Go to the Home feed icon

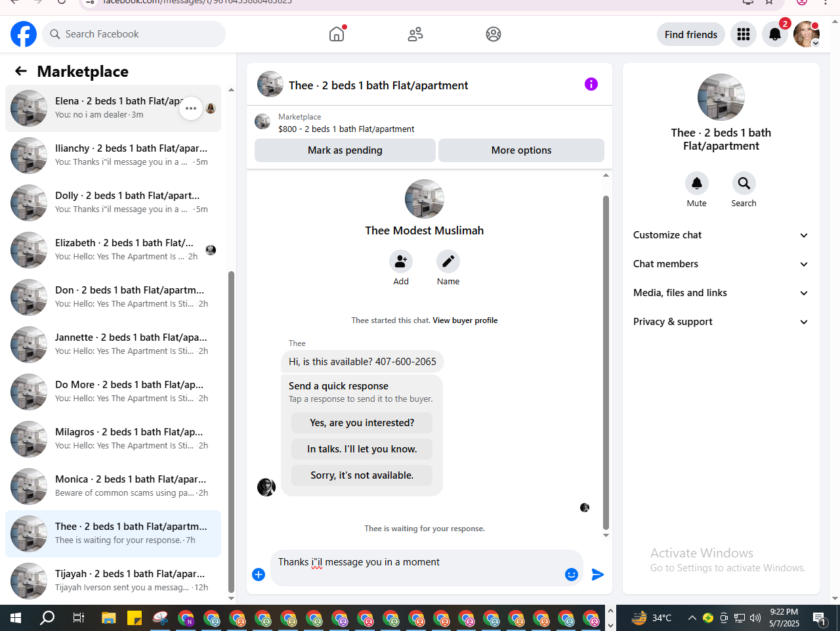[x=337, y=34]
